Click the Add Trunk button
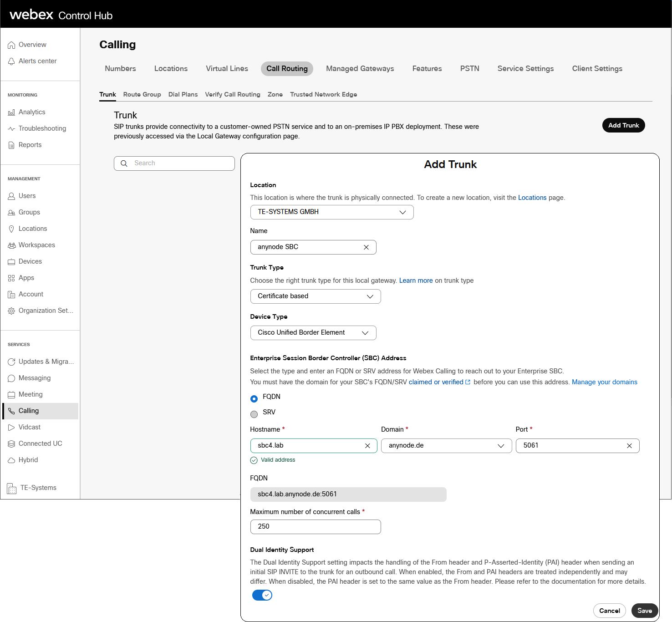This screenshot has width=672, height=622. coord(624,126)
